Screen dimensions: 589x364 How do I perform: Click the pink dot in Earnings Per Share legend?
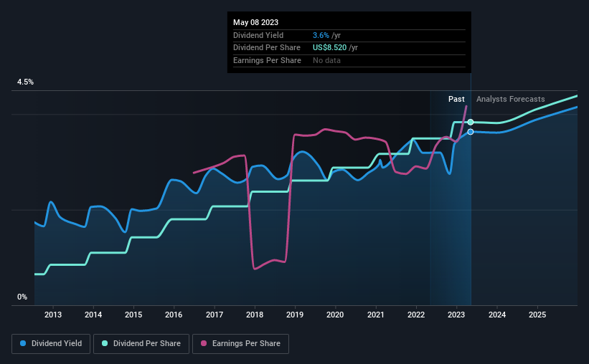[204, 343]
